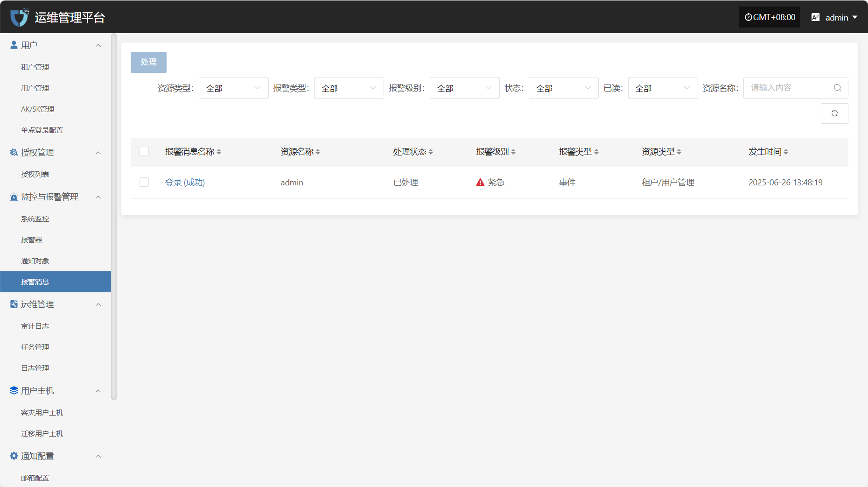Click the authorization management icon

pos(14,152)
